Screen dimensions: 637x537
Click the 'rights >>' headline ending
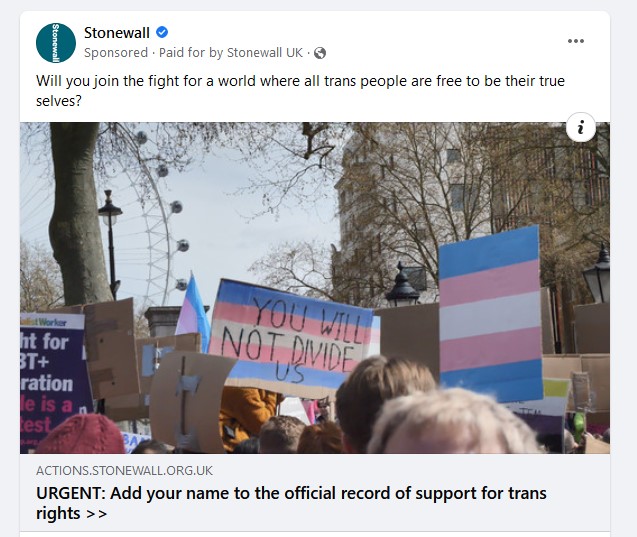(72, 513)
